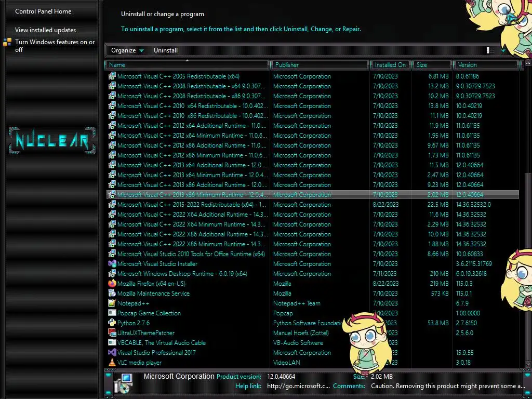Viewport: 532px width, 399px height.
Task: Click the Popcap Game Collection icon
Action: click(112, 313)
